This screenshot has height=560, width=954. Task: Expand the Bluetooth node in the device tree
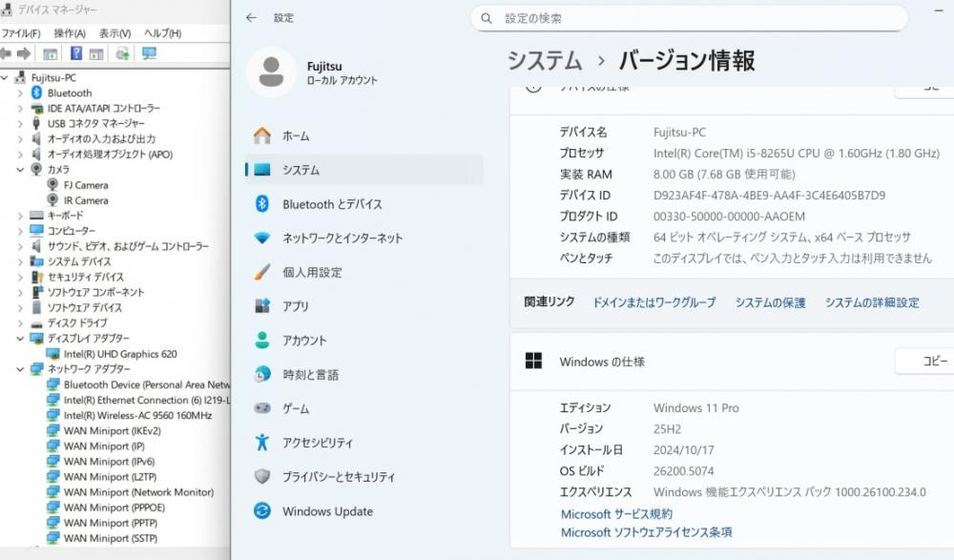pos(20,93)
